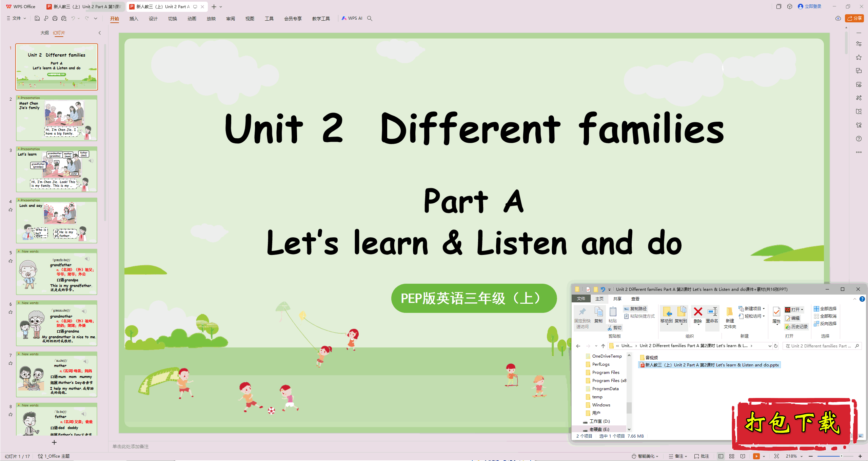Start slideshow with orange play button

point(756,456)
